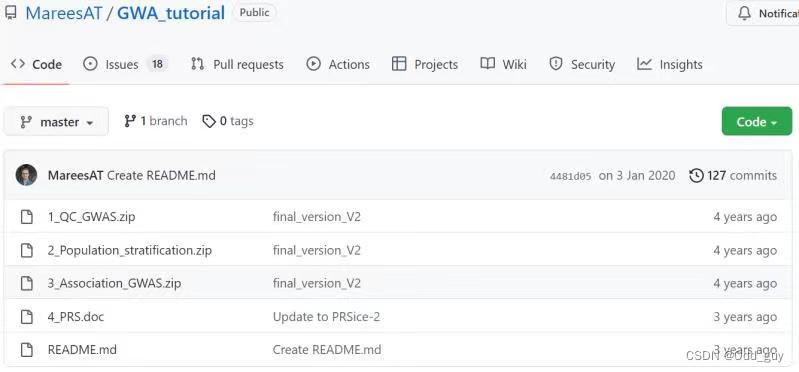Click the file icon for 1_QC_GWAS.zip
Viewport: 799px width, 372px height.
coord(26,217)
